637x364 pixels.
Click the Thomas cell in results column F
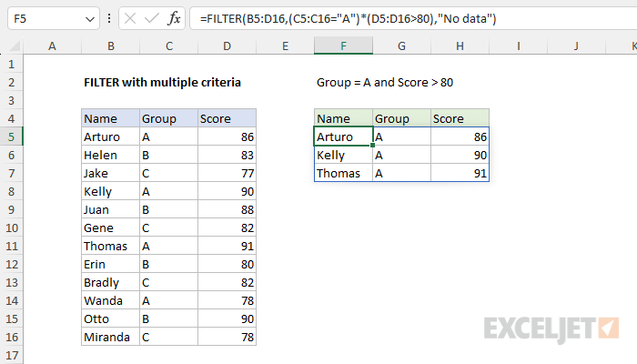coord(343,174)
